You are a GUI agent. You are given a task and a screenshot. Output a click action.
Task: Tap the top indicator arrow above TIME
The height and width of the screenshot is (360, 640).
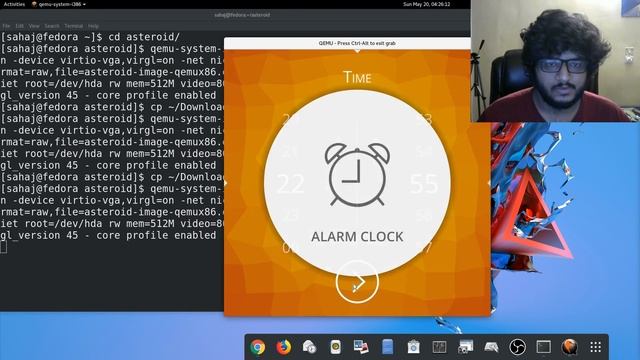[357, 51]
